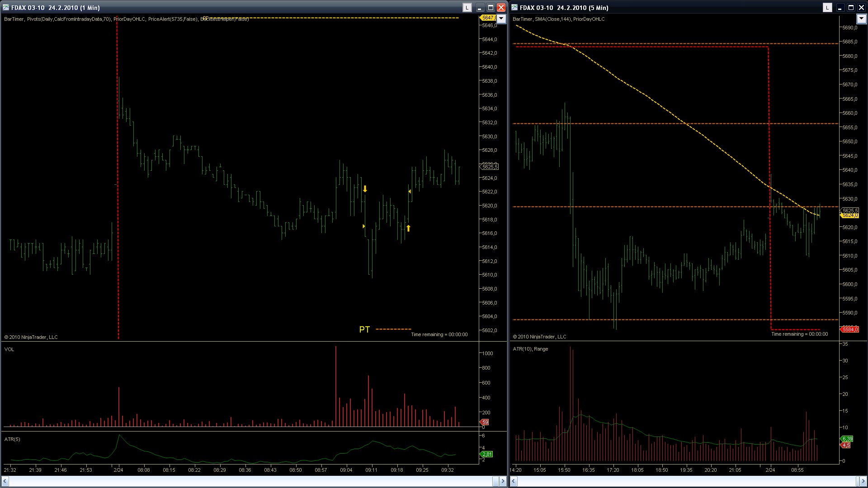Click the red 59 volume marker
The width and height of the screenshot is (868, 488).
click(x=485, y=422)
